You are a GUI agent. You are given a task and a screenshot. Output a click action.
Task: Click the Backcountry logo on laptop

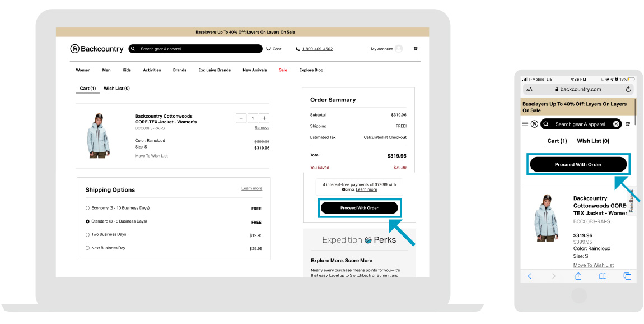click(x=96, y=49)
